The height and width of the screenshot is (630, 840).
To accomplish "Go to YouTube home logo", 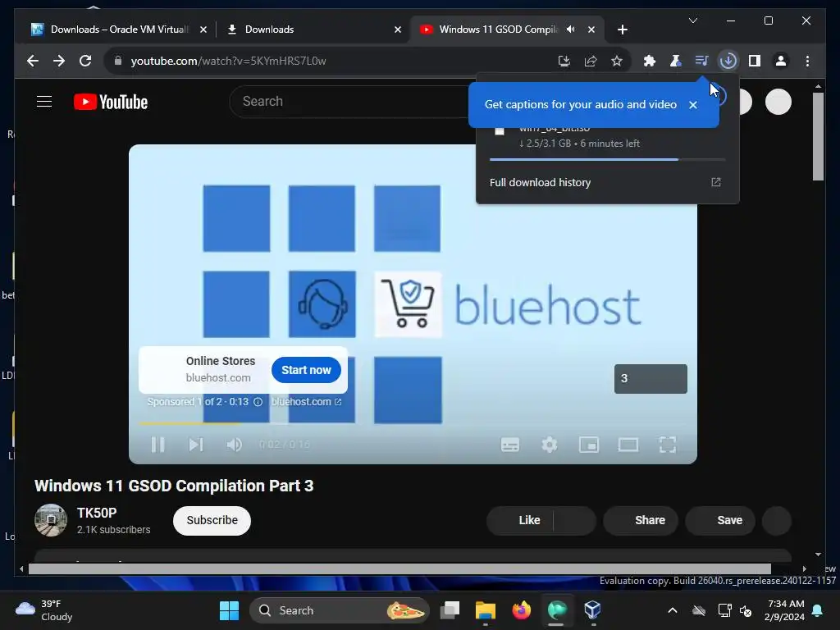I will (x=111, y=102).
